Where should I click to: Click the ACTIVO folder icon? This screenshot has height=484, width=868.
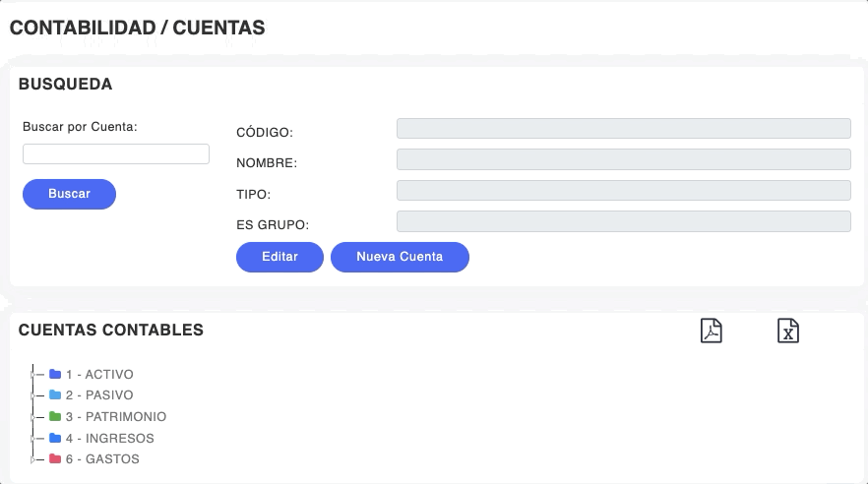55,375
